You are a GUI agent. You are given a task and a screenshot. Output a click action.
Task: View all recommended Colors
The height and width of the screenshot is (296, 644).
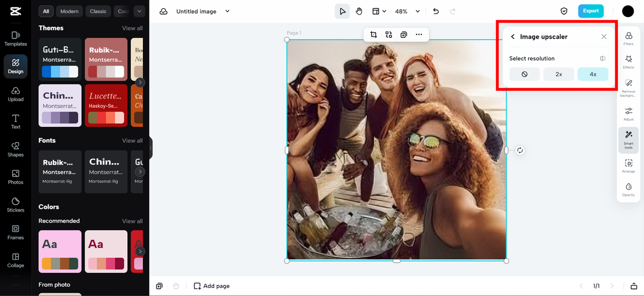pos(132,221)
